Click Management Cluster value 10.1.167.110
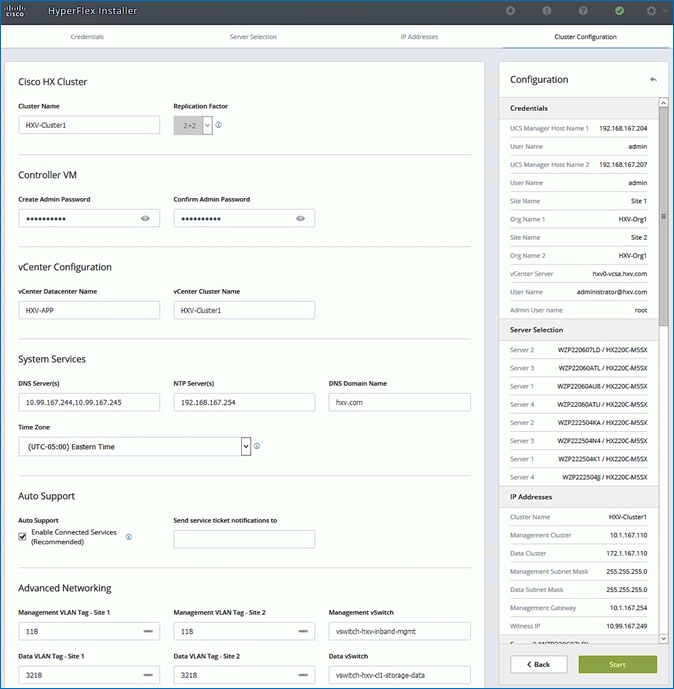The width and height of the screenshot is (674, 689). coord(628,535)
